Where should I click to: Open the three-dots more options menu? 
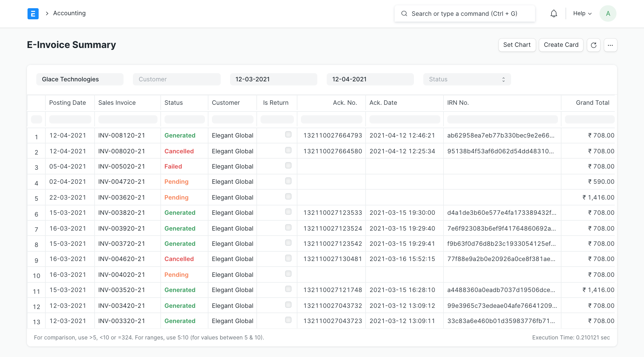[610, 45]
